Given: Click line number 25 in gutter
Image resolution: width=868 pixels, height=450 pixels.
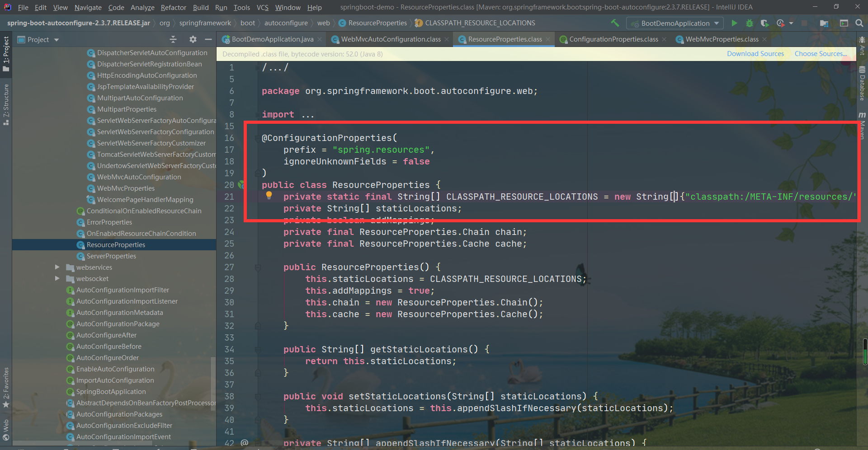Looking at the screenshot, I should [229, 244].
